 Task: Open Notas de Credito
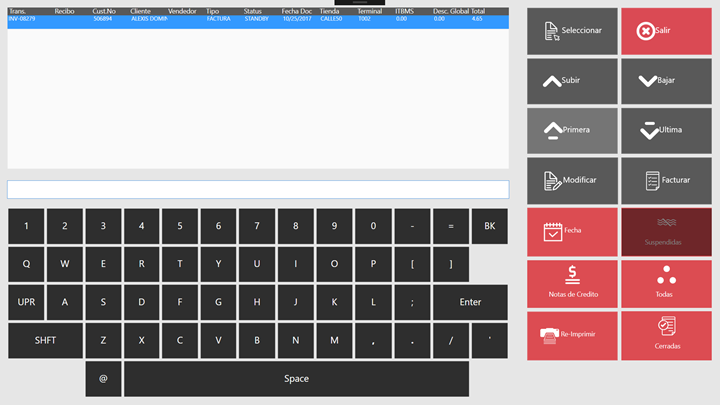pyautogui.click(x=573, y=283)
